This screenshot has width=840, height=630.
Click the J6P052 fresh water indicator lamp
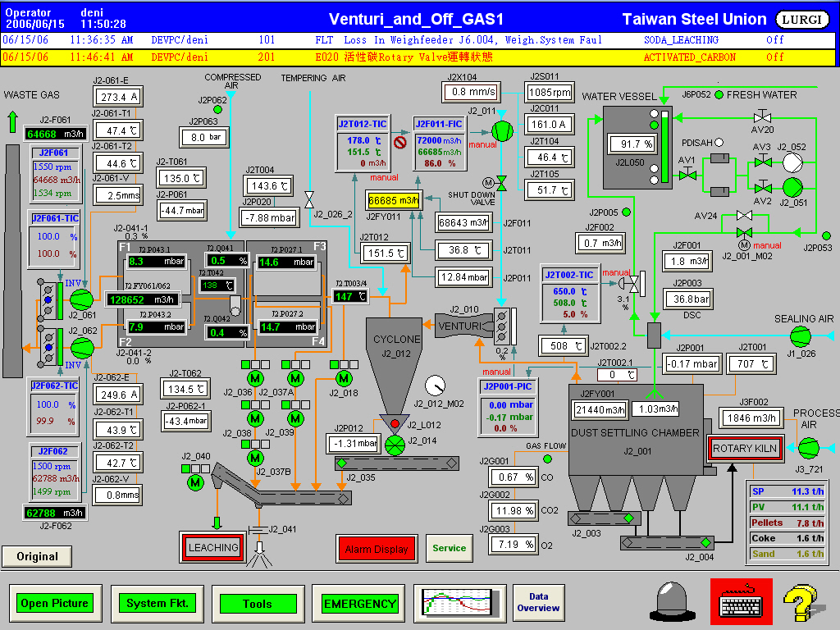(719, 95)
